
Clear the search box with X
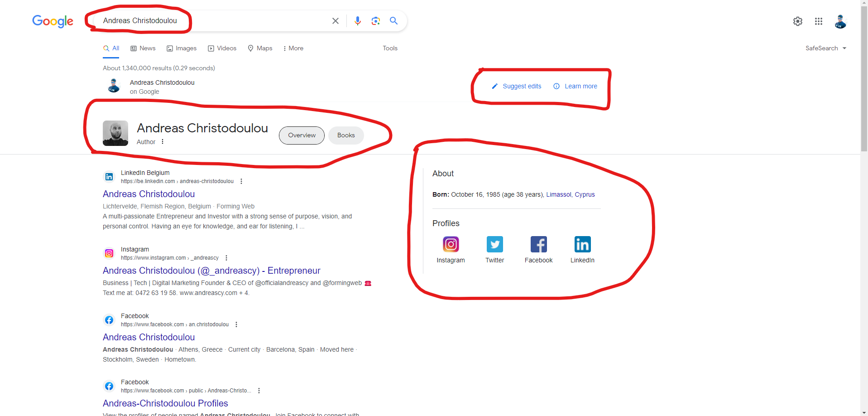[336, 21]
